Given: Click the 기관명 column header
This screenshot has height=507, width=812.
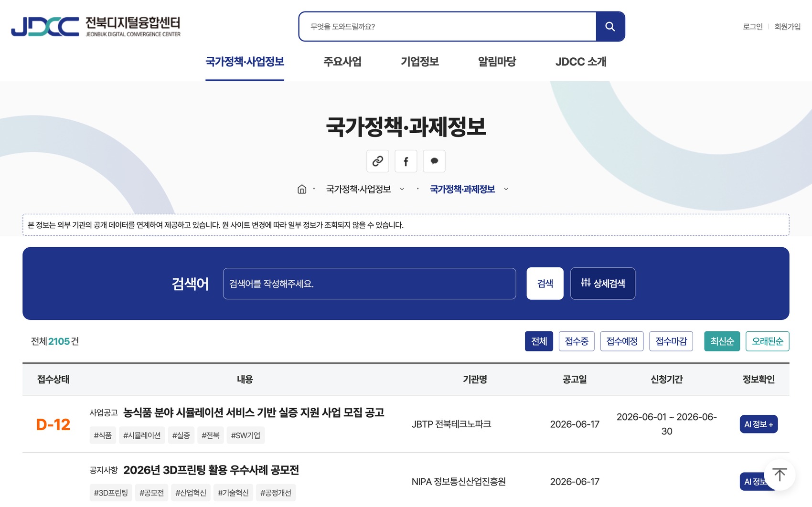Looking at the screenshot, I should click(x=475, y=379).
